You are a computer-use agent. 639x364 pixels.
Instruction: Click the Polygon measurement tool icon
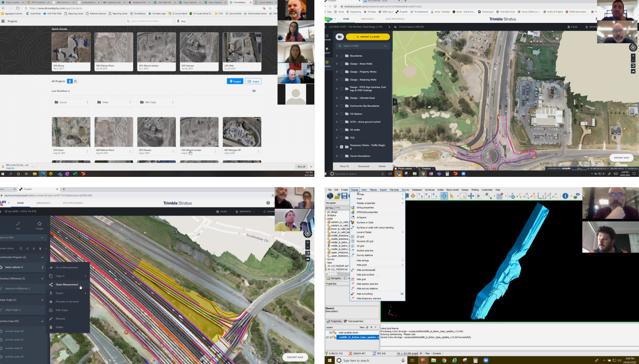[40, 224]
